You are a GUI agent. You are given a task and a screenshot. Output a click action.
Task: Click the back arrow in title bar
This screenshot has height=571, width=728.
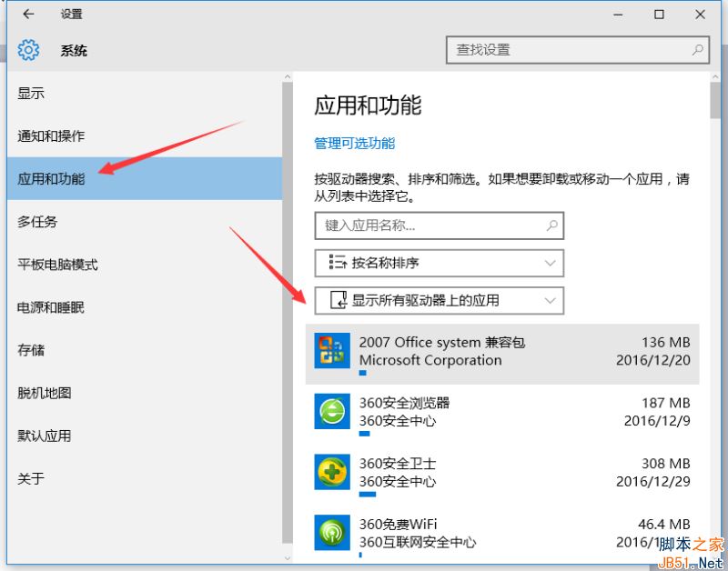29,15
